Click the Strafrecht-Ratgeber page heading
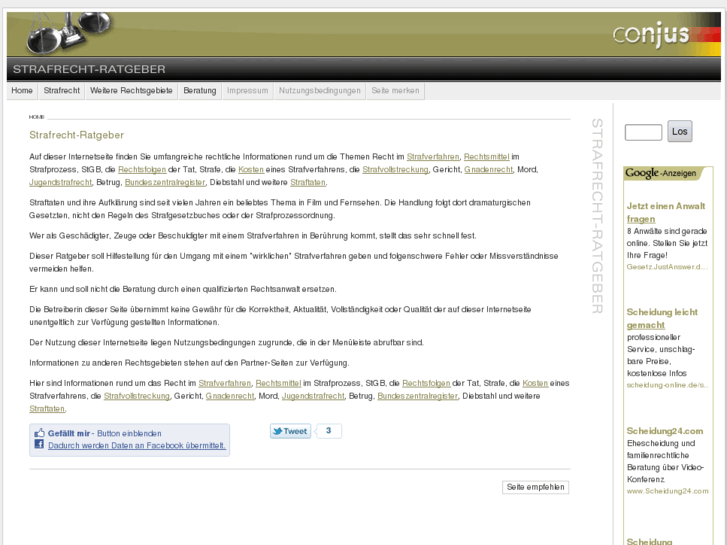 point(77,135)
